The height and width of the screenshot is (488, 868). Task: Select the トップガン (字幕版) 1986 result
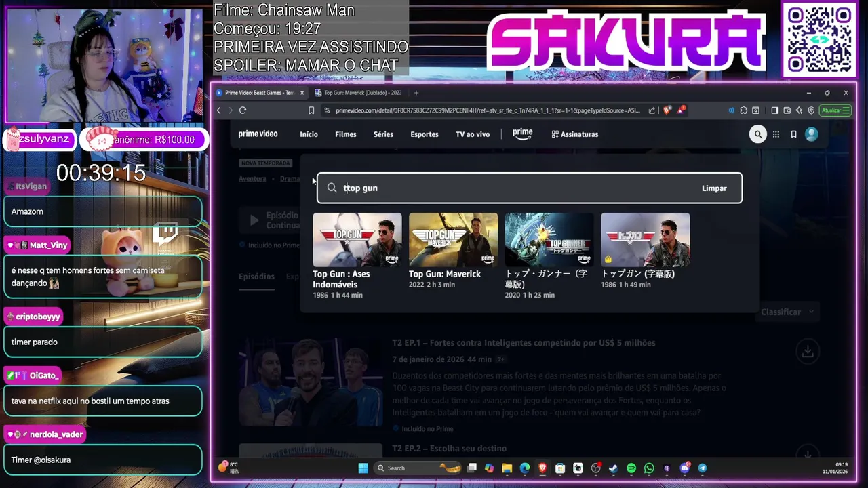click(x=645, y=251)
